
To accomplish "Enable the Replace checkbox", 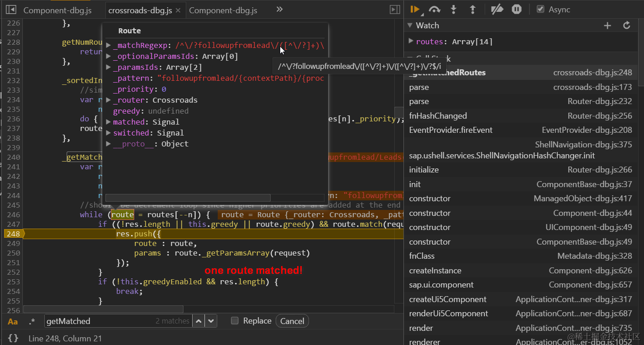I will coord(235,321).
